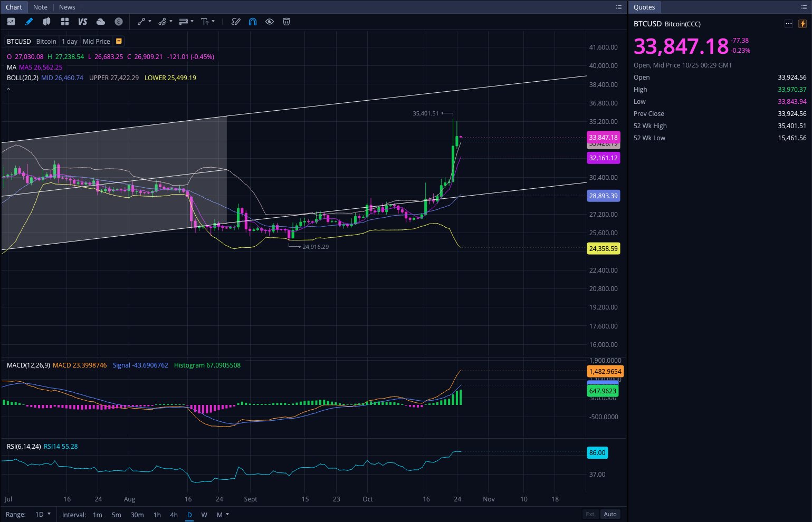Open the Chart panel menu icon

[x=619, y=7]
